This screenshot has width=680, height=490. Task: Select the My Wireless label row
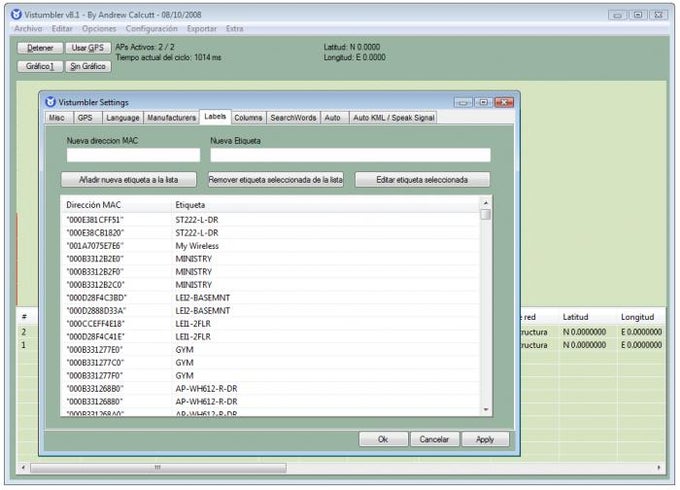click(x=271, y=246)
